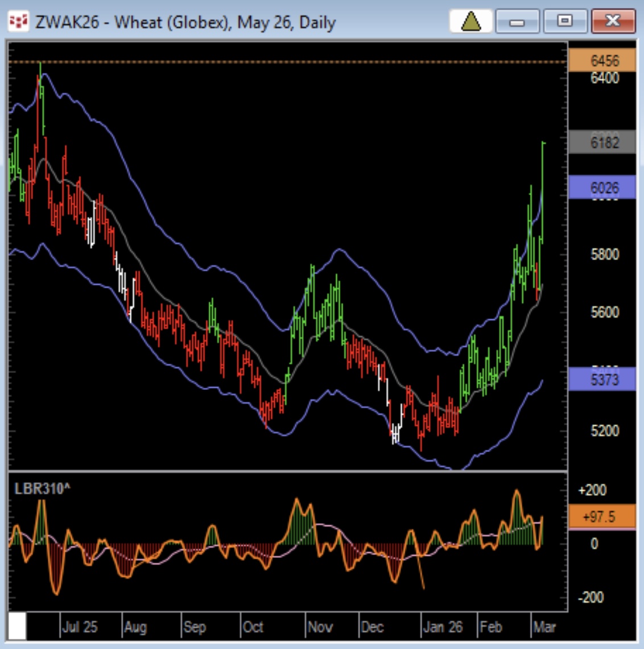This screenshot has height=649, width=644.
Task: Click the olive triangle alert button
Action: [470, 22]
